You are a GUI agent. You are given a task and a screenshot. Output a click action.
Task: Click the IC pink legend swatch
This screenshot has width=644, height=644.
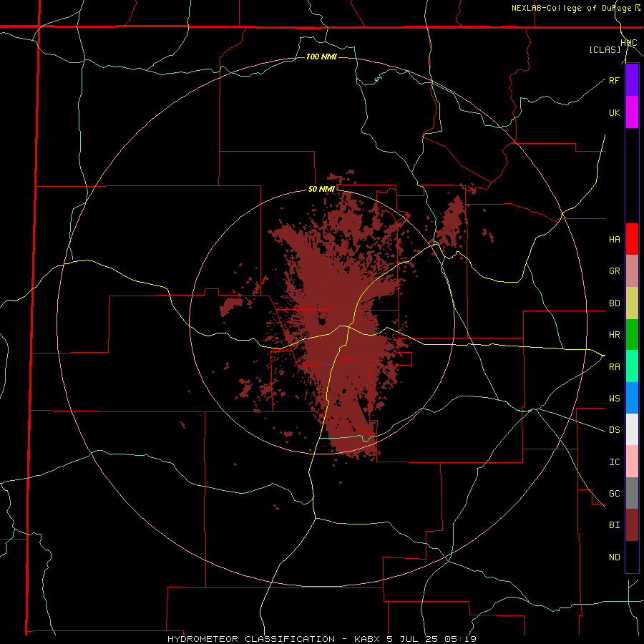tap(632, 462)
